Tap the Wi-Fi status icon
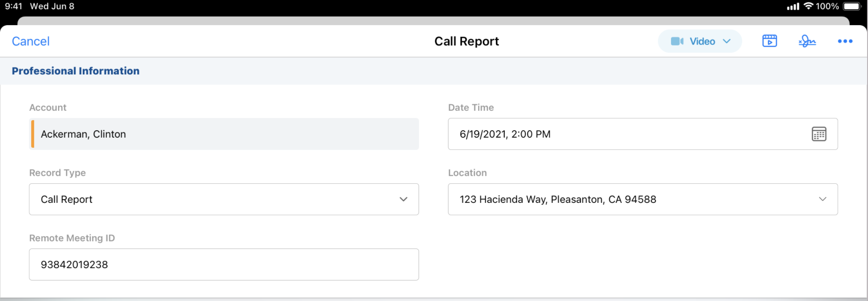The height and width of the screenshot is (301, 868). 808,6
